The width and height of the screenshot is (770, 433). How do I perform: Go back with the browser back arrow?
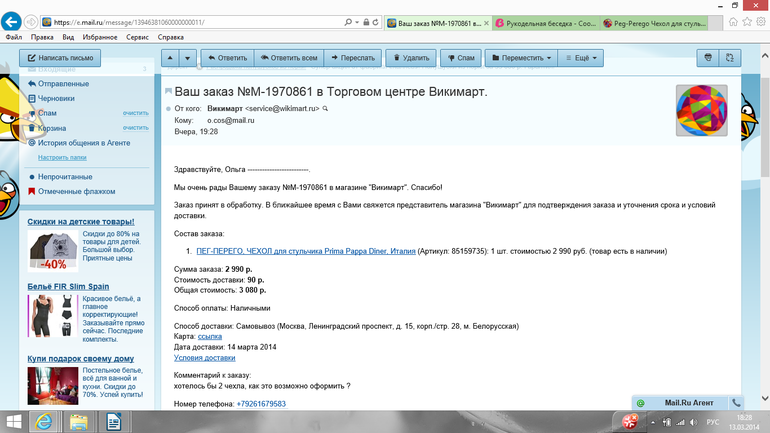[x=11, y=22]
